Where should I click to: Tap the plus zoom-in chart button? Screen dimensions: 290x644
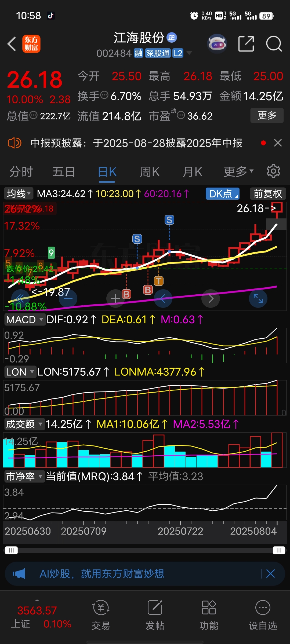[115, 298]
